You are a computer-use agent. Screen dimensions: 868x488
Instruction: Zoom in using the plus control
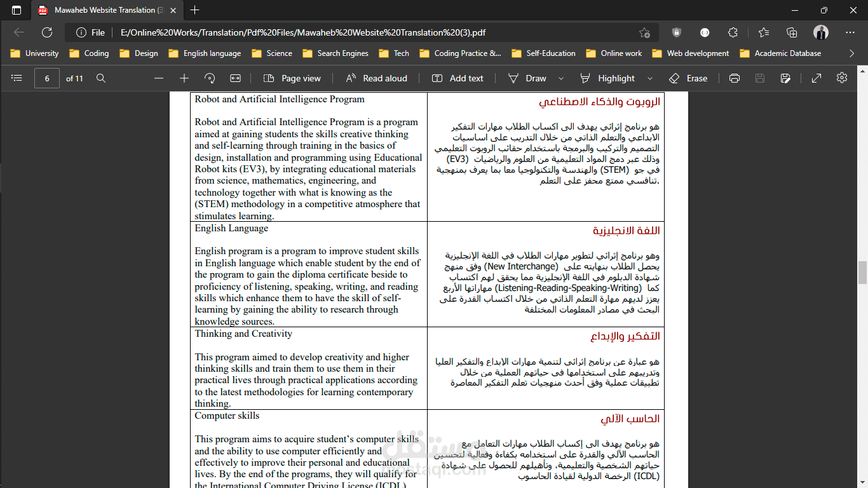coord(184,78)
